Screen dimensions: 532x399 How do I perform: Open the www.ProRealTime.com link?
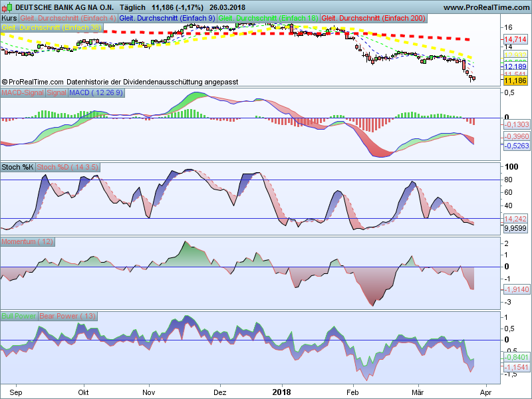pos(486,7)
